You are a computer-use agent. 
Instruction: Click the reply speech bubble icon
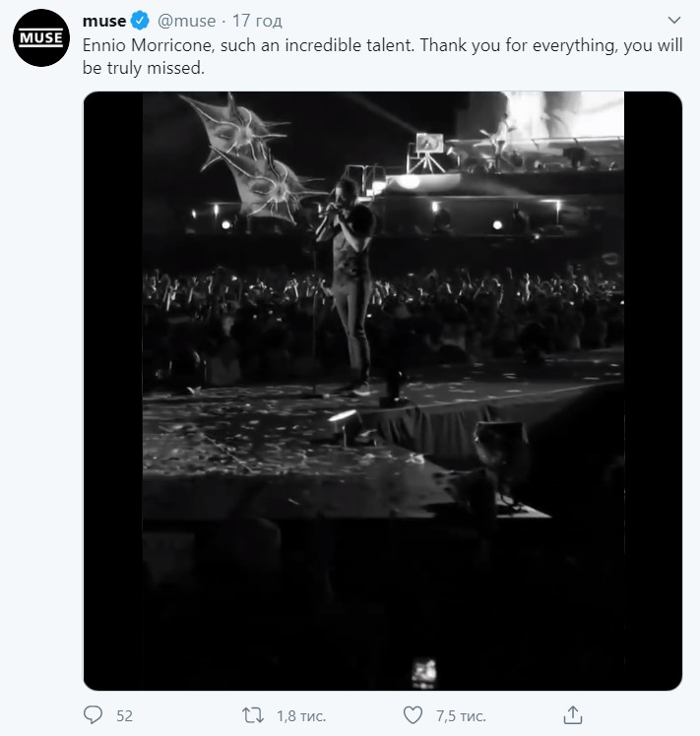pyautogui.click(x=94, y=715)
